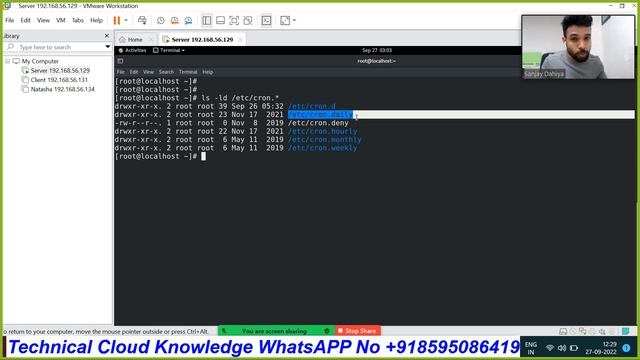640x360 pixels.
Task: Open the terminal's Terminal menu
Action: (x=188, y=72)
